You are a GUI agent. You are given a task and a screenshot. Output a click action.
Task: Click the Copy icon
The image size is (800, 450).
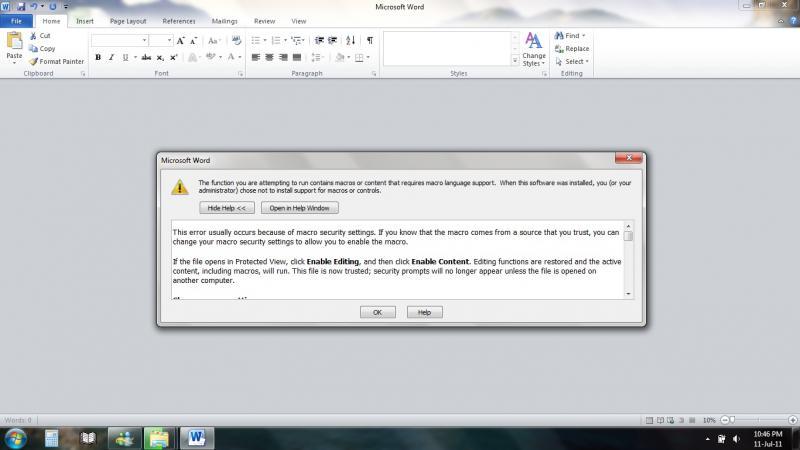33,48
